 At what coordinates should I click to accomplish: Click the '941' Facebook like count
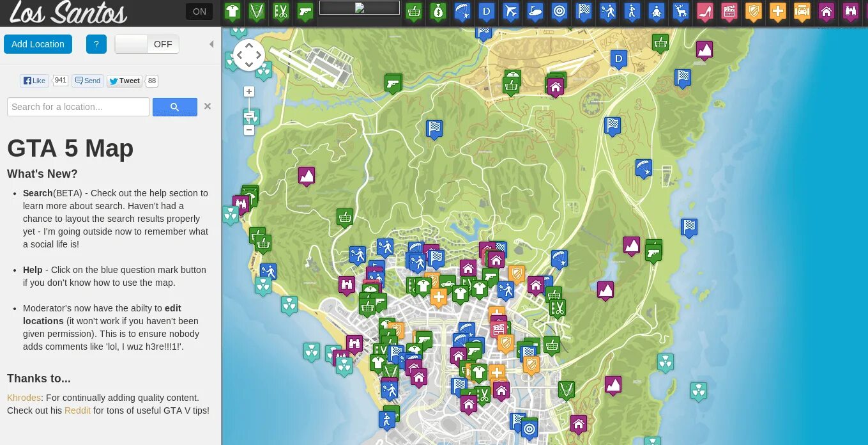[61, 81]
